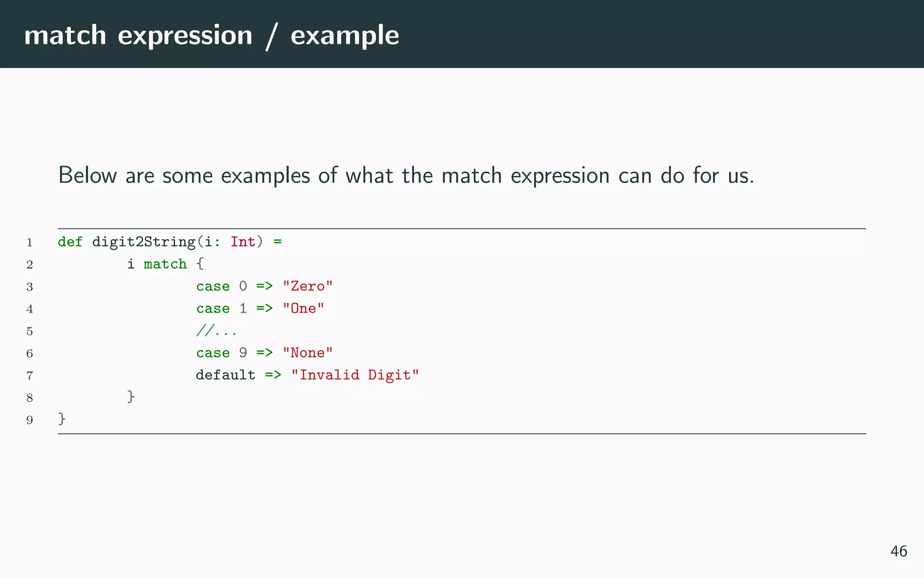Viewport: 924px width, 578px height.
Task: Click the "//..." comment on line 5
Action: [x=217, y=331]
